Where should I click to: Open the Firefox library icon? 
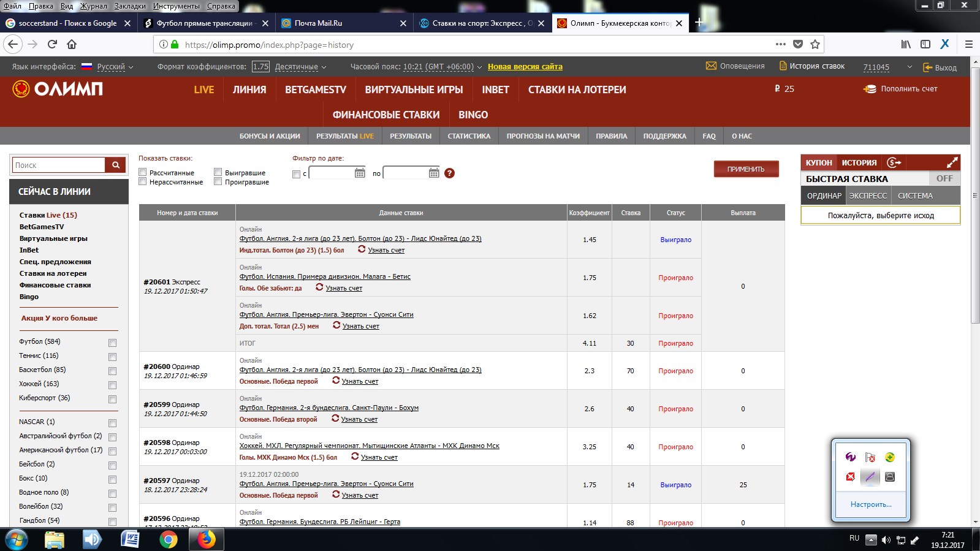906,44
